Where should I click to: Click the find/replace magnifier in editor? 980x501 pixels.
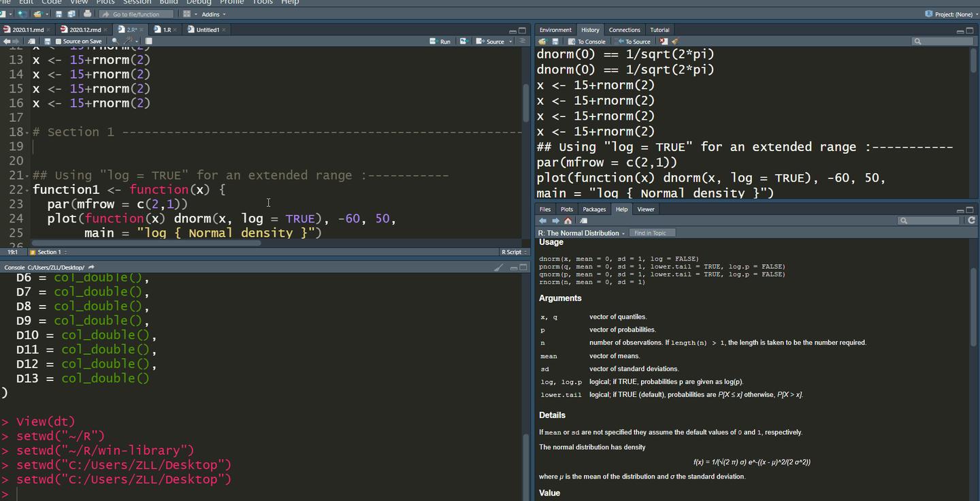tap(114, 42)
